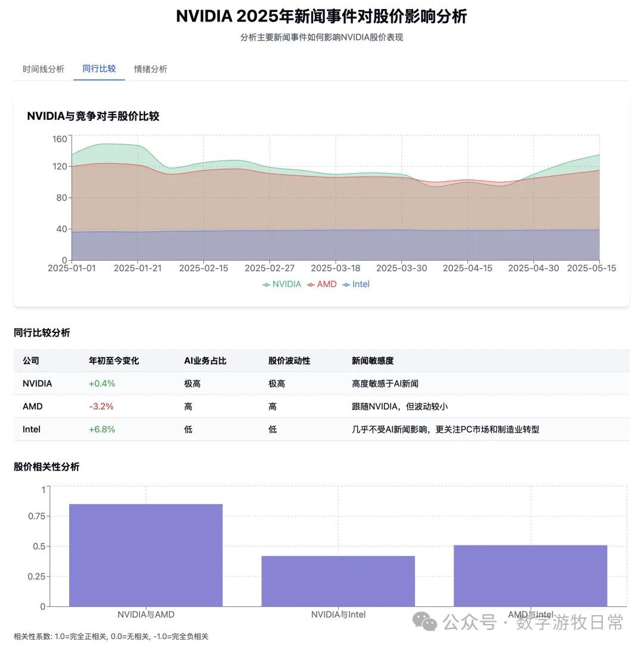Click the NVIDIA与竞争对手股价比较 chart title
Viewport: 644px width, 648px height.
[93, 116]
